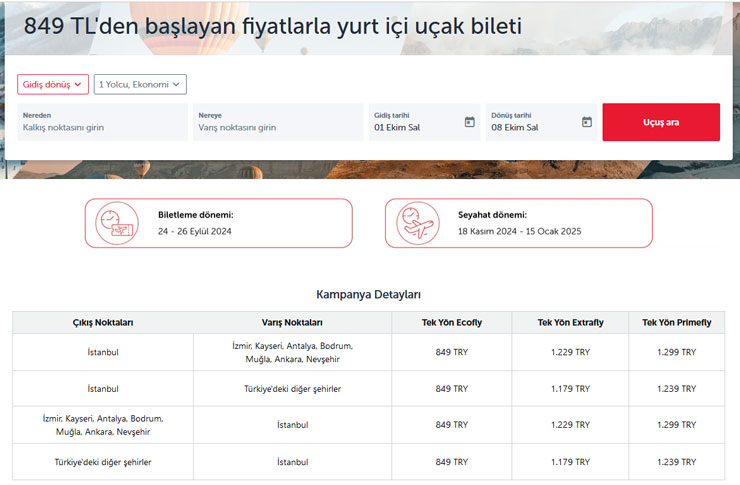Click the Biletleme dönemi label

(196, 215)
